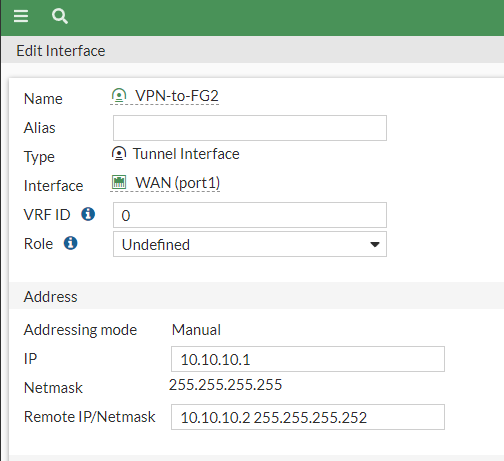Show the Role info tooltip icon
Screen dimensions: 504x461
[70, 243]
